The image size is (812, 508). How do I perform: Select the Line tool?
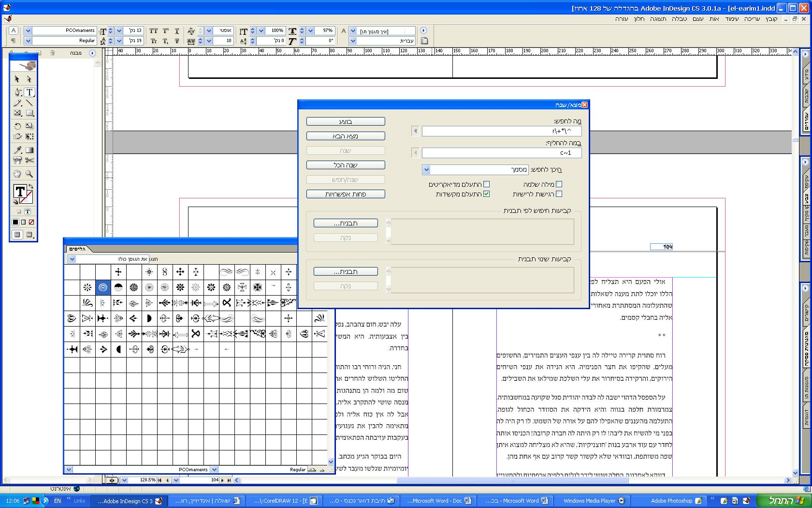(29, 103)
